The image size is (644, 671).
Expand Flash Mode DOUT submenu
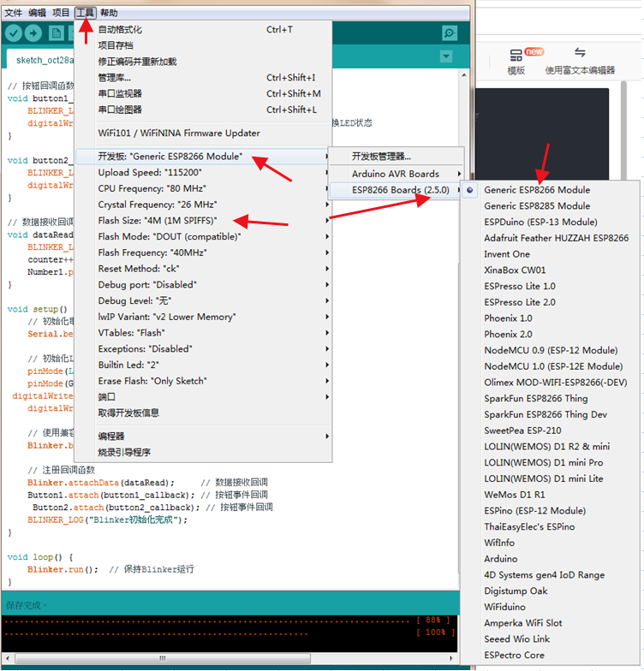click(204, 236)
